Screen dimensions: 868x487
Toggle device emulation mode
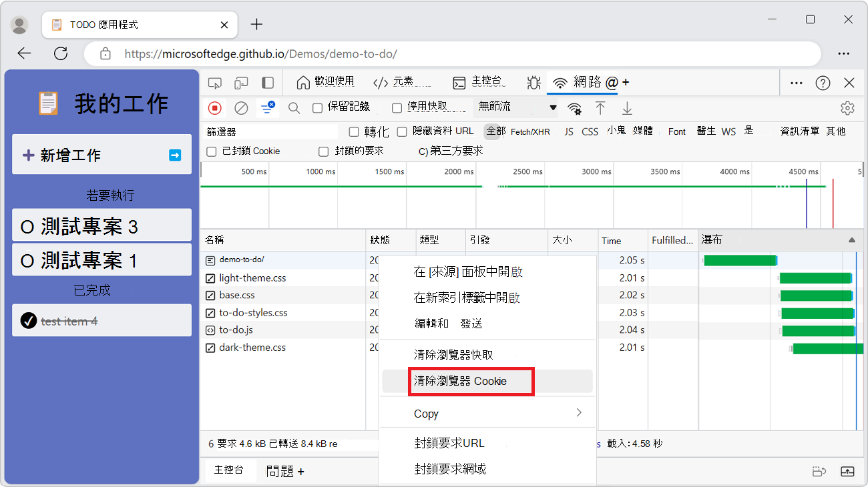click(x=242, y=81)
